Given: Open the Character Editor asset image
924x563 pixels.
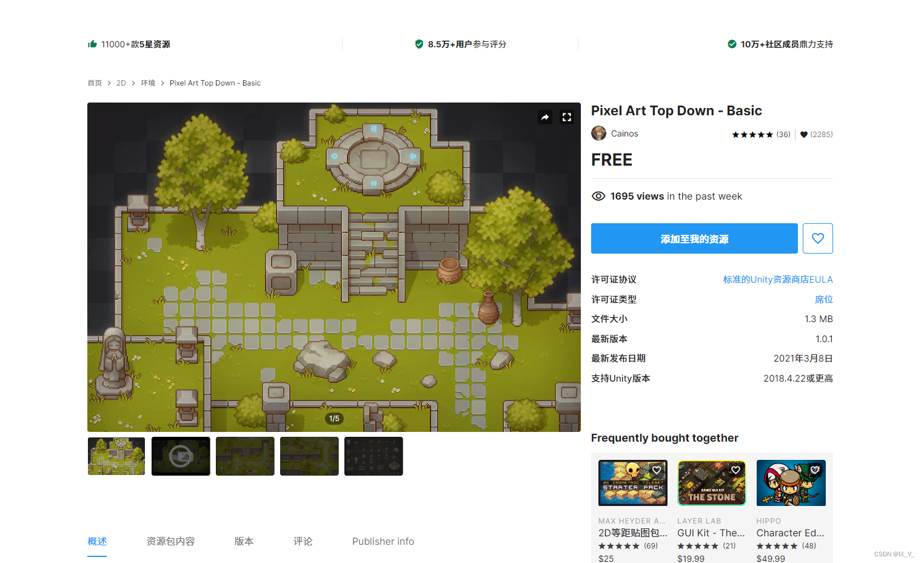Looking at the screenshot, I should (x=791, y=483).
